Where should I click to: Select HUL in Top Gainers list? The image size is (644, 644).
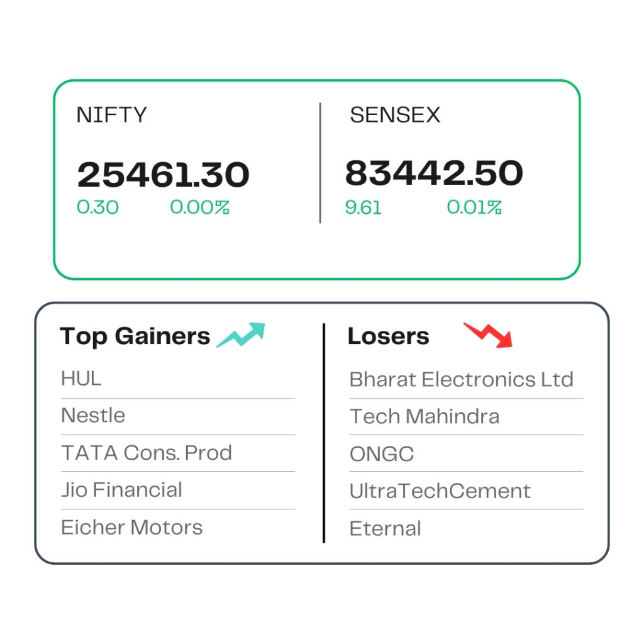pyautogui.click(x=81, y=379)
